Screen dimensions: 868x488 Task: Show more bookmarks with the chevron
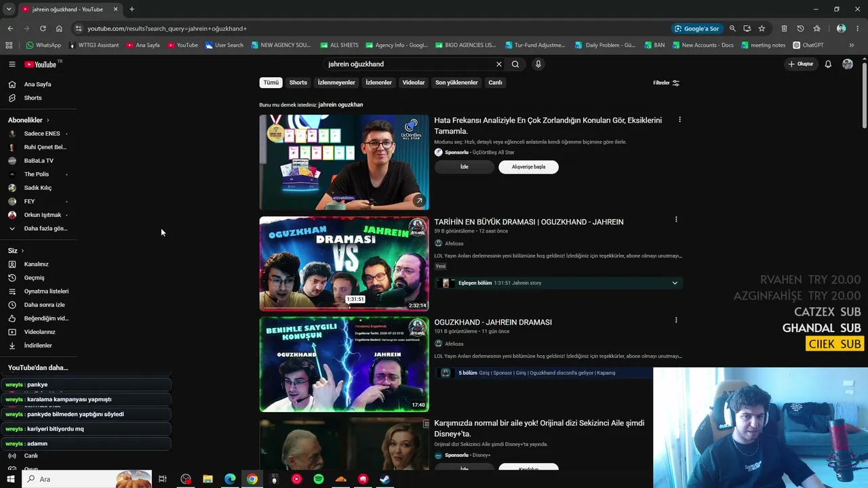(852, 45)
